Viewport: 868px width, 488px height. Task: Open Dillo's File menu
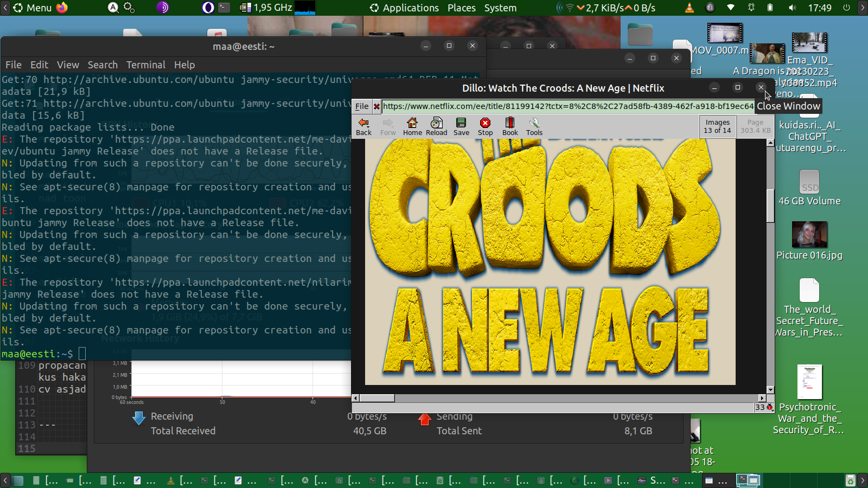362,107
